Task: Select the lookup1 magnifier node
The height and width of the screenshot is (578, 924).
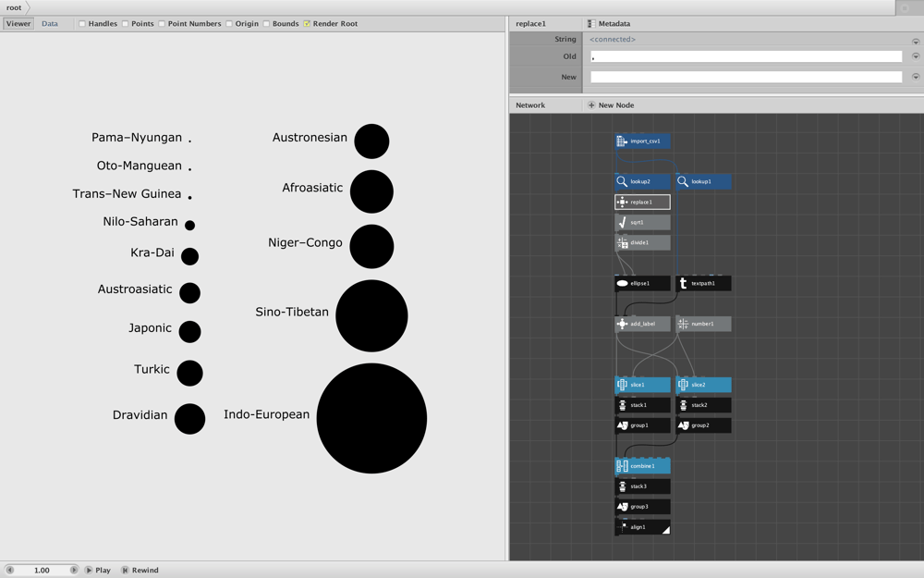Action: click(703, 181)
